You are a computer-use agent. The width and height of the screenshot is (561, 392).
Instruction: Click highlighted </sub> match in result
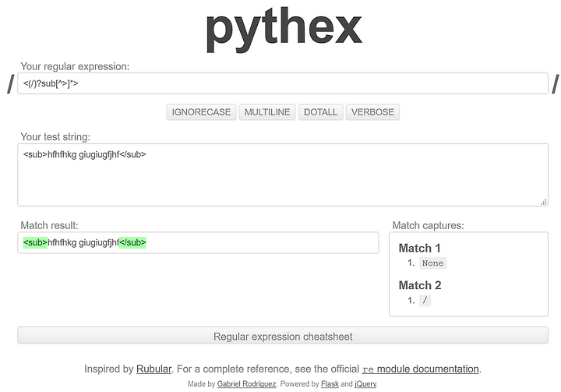point(132,242)
